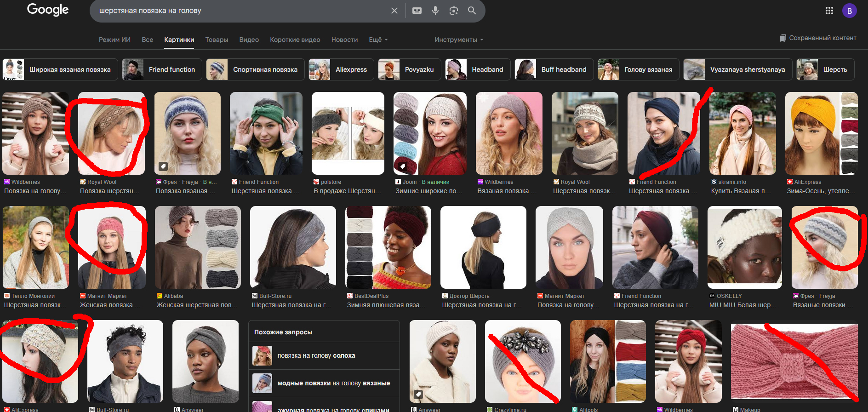Open the Режим ИИ tab
Image resolution: width=868 pixels, height=412 pixels.
(x=114, y=40)
